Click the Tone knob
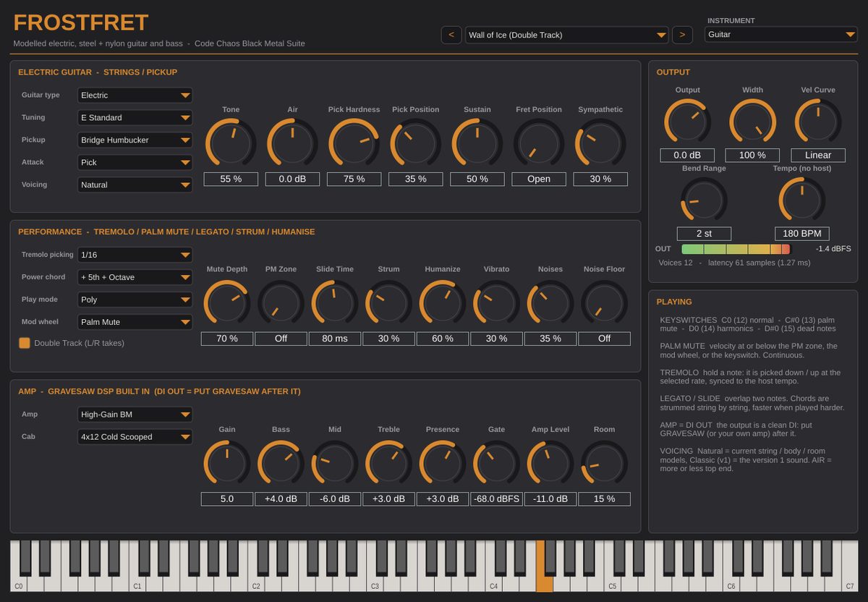The width and height of the screenshot is (868, 602). click(x=231, y=143)
